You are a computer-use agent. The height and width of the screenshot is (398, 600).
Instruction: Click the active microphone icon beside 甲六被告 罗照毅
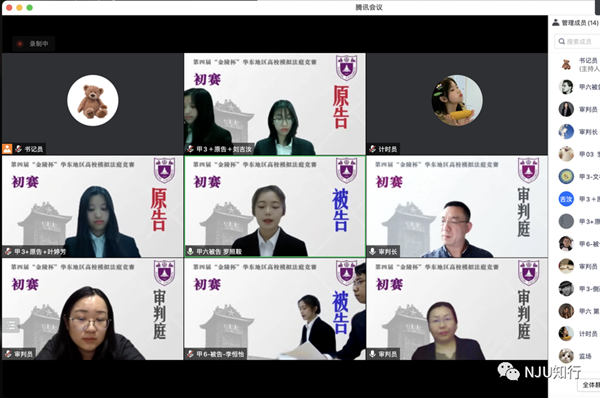(x=190, y=251)
